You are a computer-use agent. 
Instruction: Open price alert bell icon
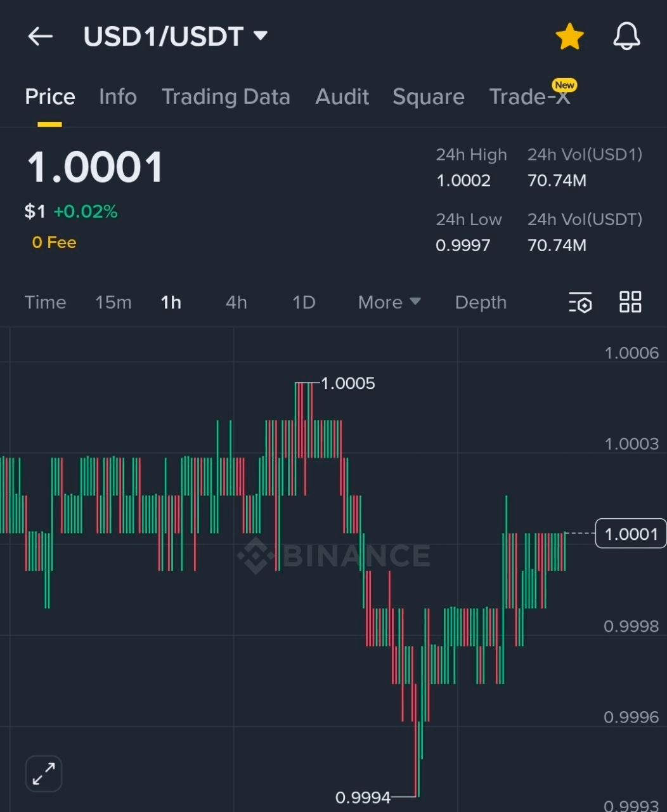point(626,37)
